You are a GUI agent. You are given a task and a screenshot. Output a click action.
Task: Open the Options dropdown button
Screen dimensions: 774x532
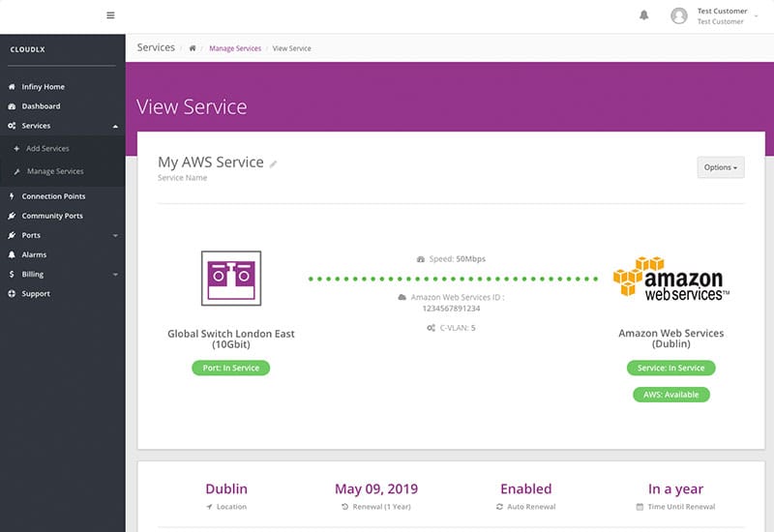click(721, 167)
